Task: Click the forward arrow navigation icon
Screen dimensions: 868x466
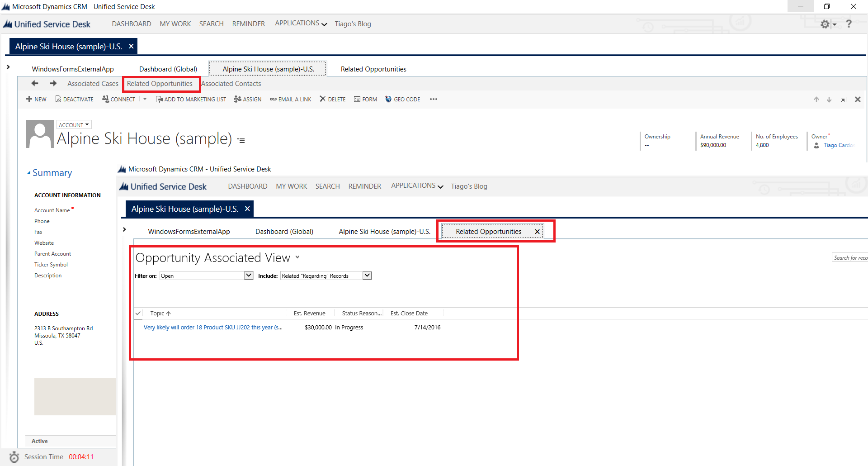Action: click(53, 83)
